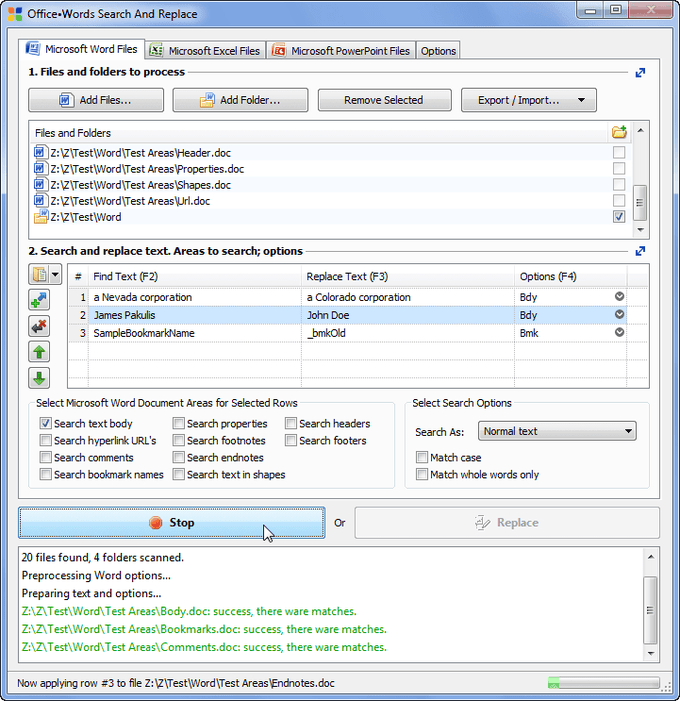680x701 pixels.
Task: Click the Url.doc file icon
Action: tap(40, 201)
